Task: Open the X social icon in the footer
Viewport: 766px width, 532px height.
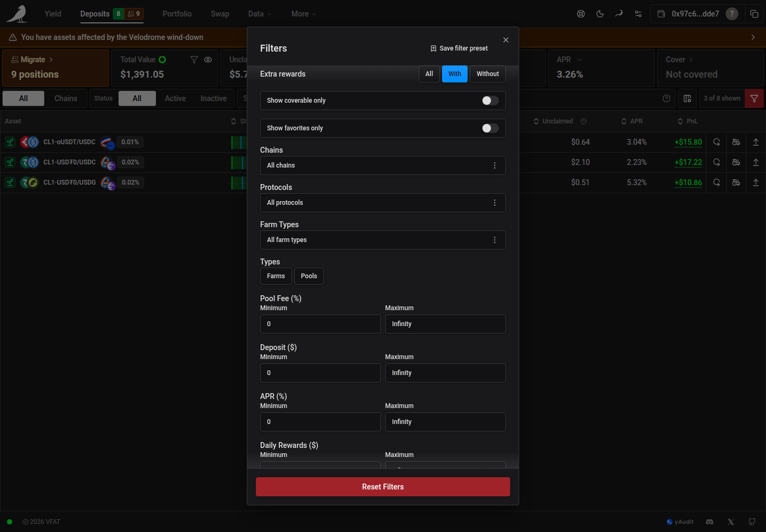Action: pyautogui.click(x=731, y=522)
